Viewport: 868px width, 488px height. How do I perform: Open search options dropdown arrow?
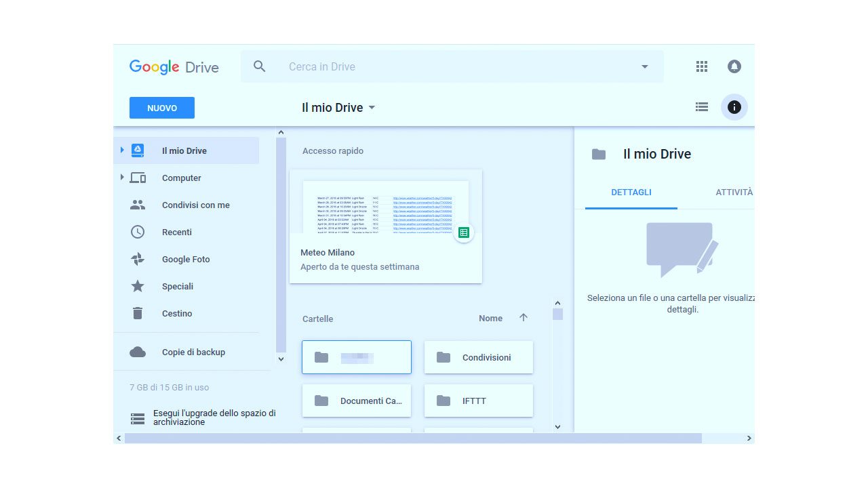[x=644, y=66]
